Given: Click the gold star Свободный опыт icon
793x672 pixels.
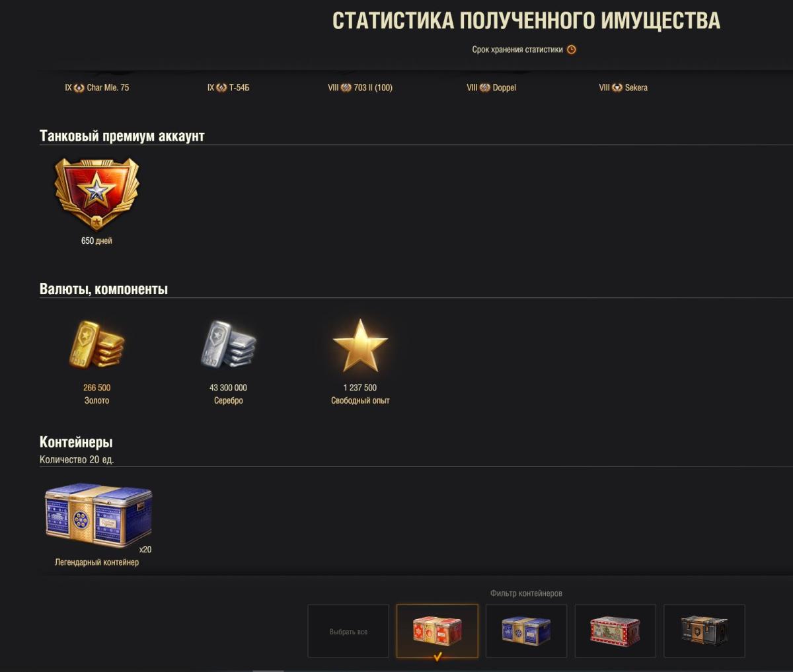Looking at the screenshot, I should [x=360, y=345].
